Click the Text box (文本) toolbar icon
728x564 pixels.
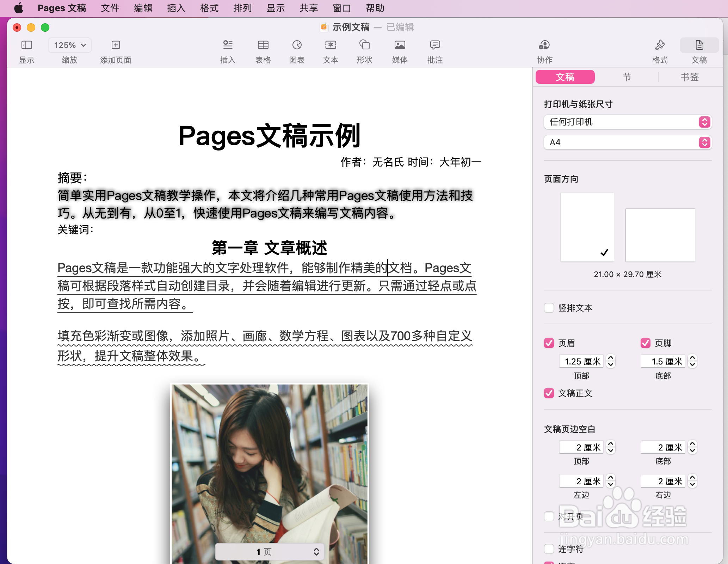331,45
